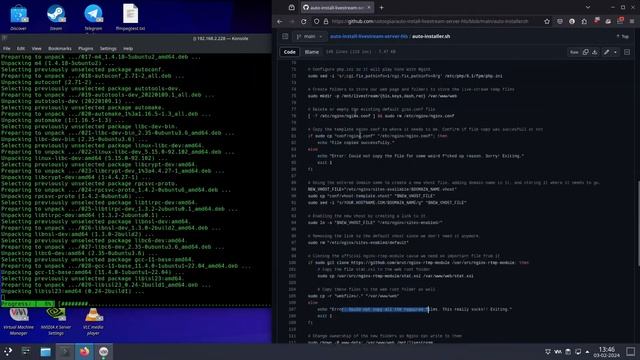Open the taskbar pager widget
The image size is (640, 360).
point(26,351)
